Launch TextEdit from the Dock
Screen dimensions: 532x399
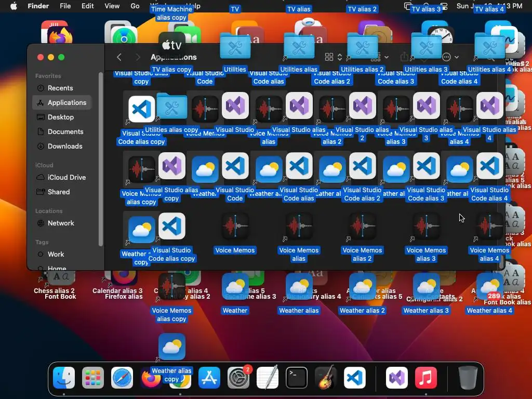click(x=268, y=378)
